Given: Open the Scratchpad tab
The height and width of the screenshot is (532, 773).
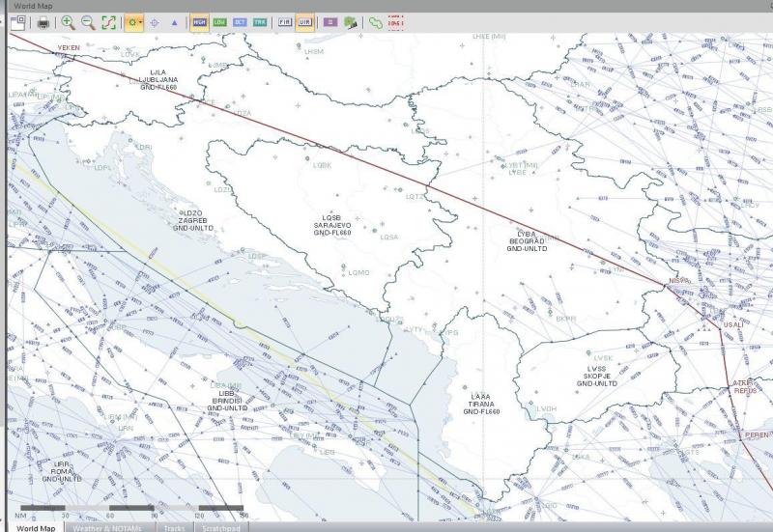Looking at the screenshot, I should coord(221,528).
